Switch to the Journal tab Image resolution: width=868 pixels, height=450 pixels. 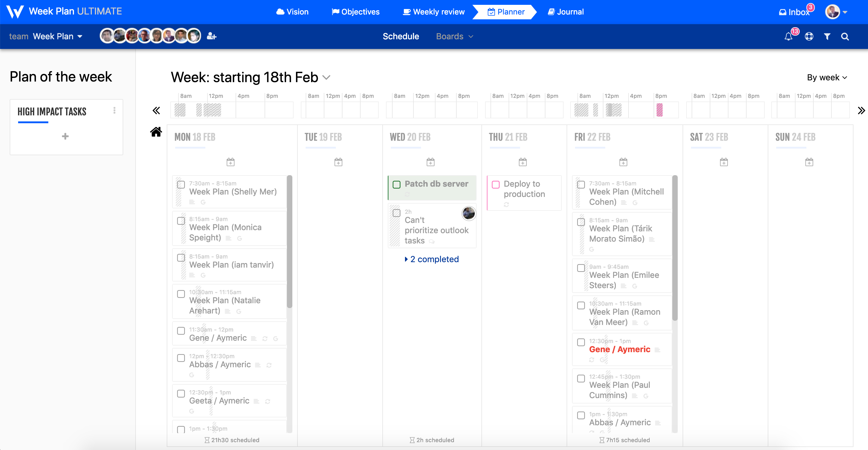[x=566, y=12]
